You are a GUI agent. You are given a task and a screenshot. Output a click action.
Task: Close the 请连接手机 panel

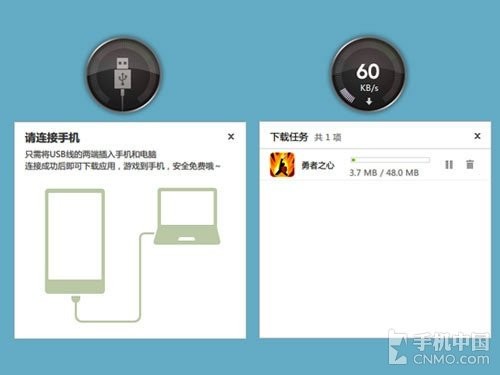coord(231,136)
